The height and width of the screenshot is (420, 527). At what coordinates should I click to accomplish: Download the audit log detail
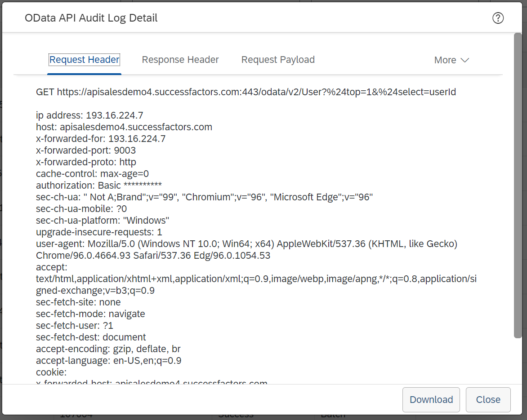[431, 399]
